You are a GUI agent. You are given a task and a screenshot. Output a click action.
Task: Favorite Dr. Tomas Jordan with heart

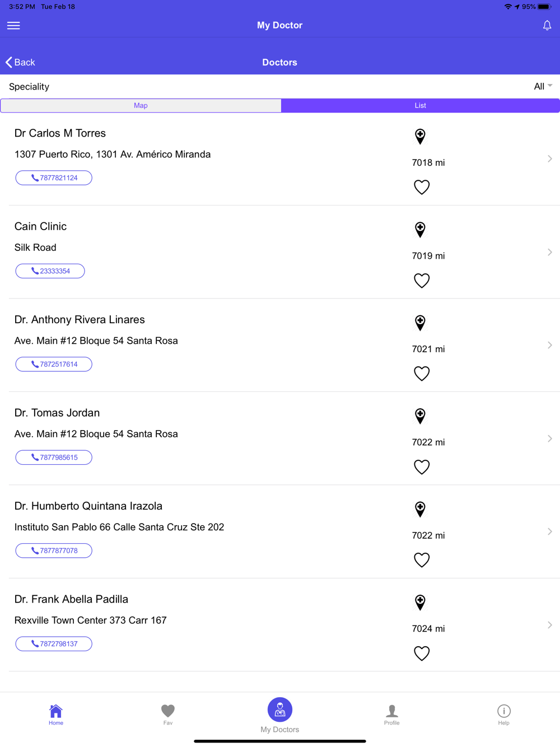422,466
